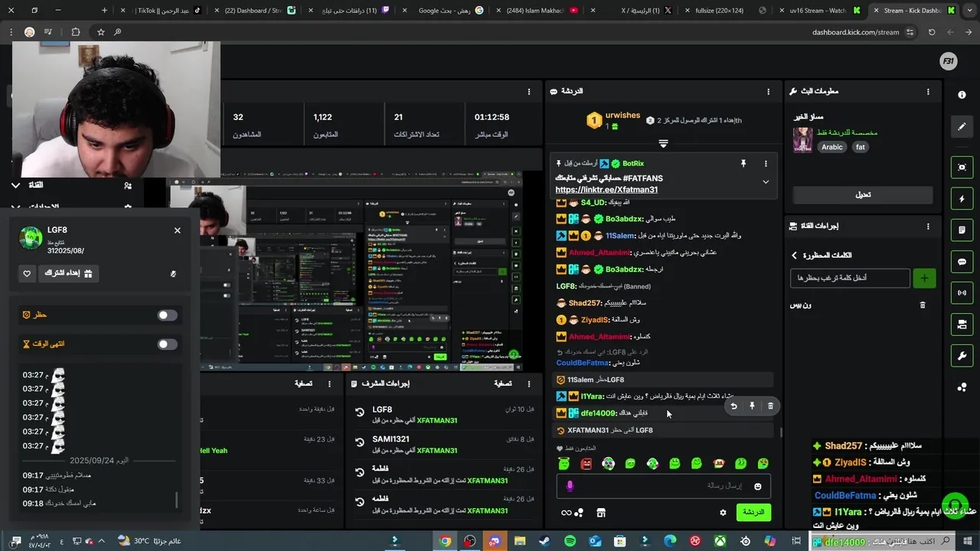
Task: Open chat settings gear icon
Action: click(x=723, y=513)
